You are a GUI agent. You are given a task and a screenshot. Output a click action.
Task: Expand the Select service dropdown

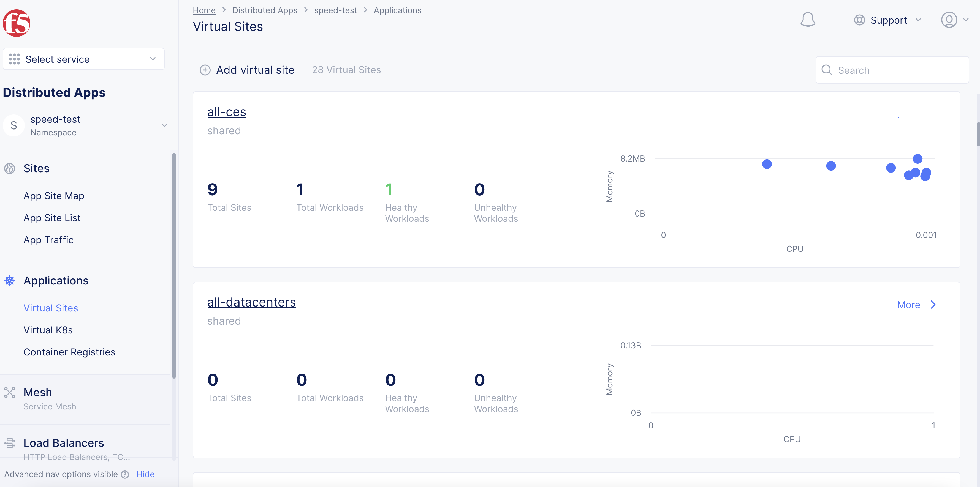[153, 59]
